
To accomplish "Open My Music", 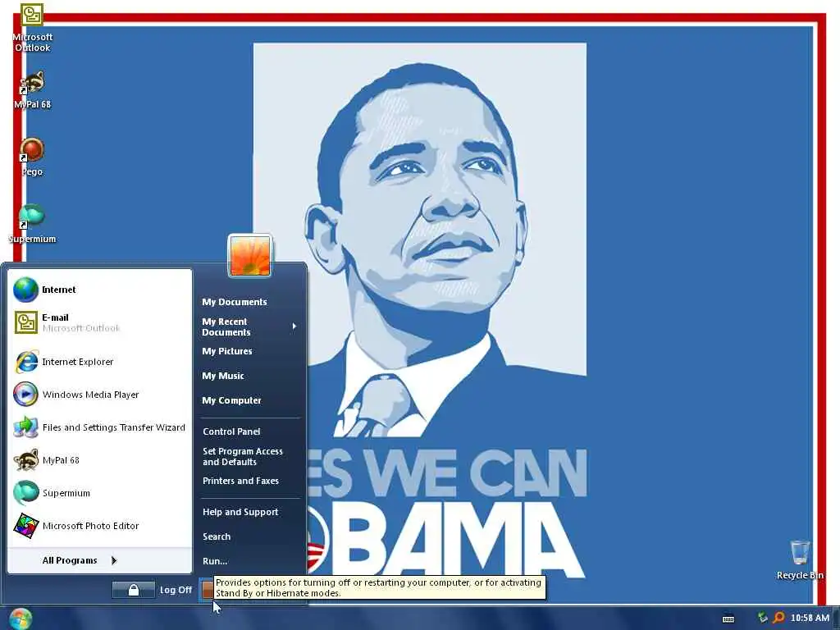I will pyautogui.click(x=249, y=376).
